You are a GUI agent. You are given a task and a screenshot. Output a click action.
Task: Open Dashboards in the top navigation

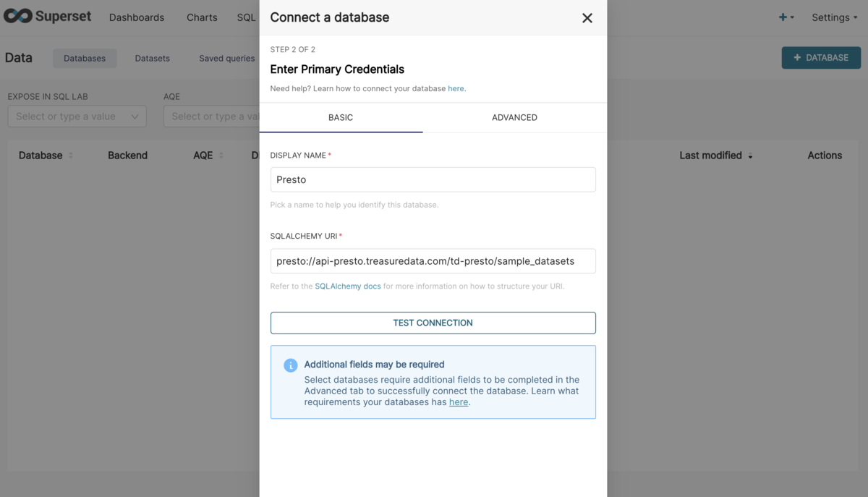(137, 17)
